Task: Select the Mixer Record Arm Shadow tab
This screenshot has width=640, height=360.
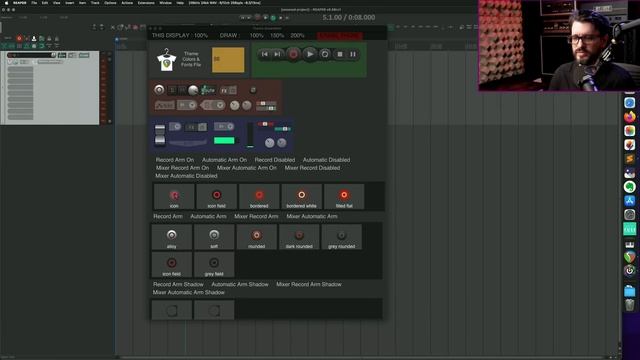Action: pos(309,284)
